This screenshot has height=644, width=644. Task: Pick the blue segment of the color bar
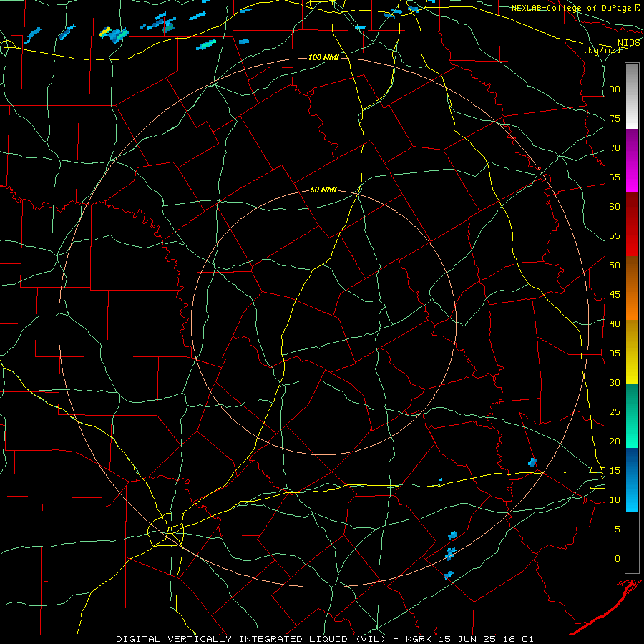click(x=632, y=479)
